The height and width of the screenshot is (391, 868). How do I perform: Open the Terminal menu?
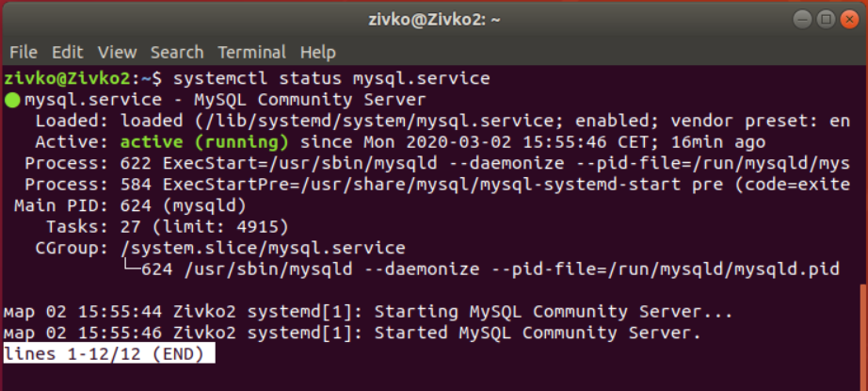click(251, 52)
